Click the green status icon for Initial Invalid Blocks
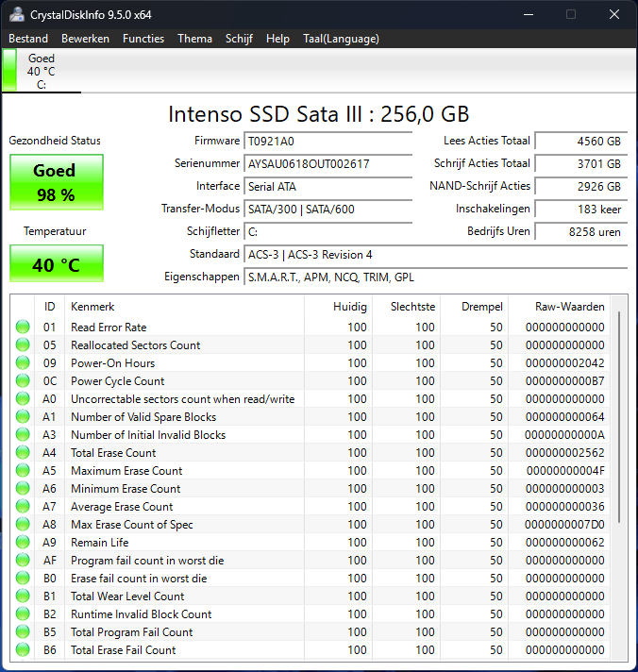 tap(23, 434)
